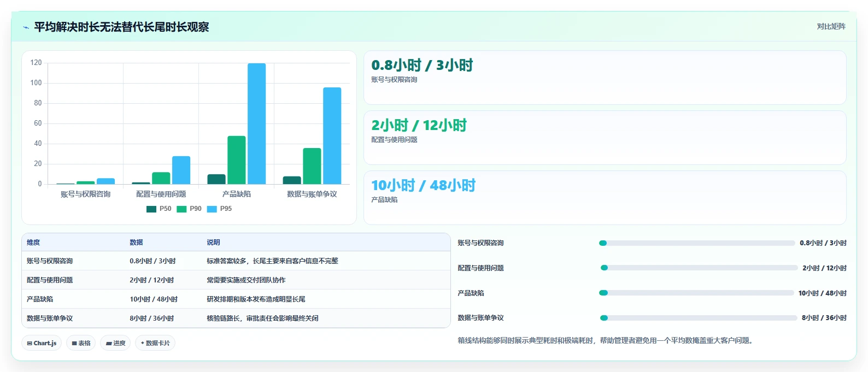The height and width of the screenshot is (372, 868).
Task: Toggle the P50 legend entry
Action: (159, 209)
